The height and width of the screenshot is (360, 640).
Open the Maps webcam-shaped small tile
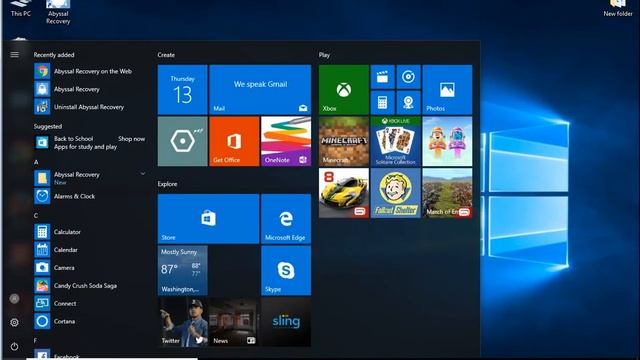[408, 102]
